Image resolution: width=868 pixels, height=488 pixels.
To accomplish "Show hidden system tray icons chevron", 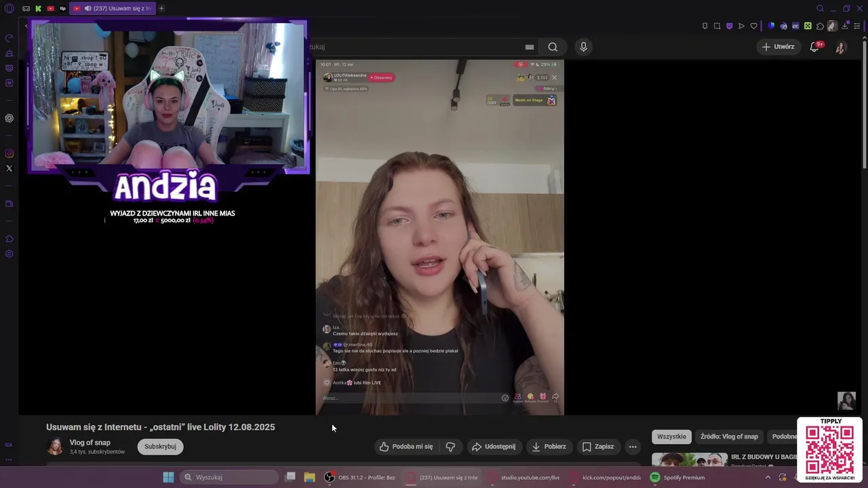I will tap(768, 477).
